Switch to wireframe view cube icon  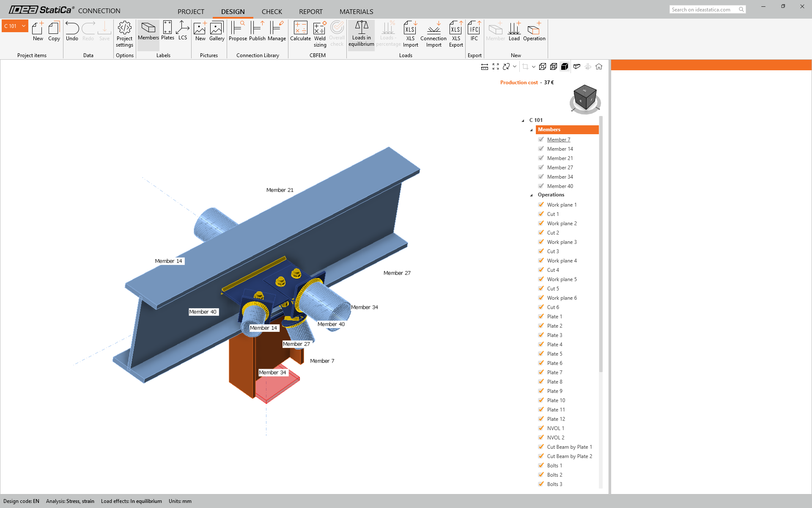click(543, 66)
